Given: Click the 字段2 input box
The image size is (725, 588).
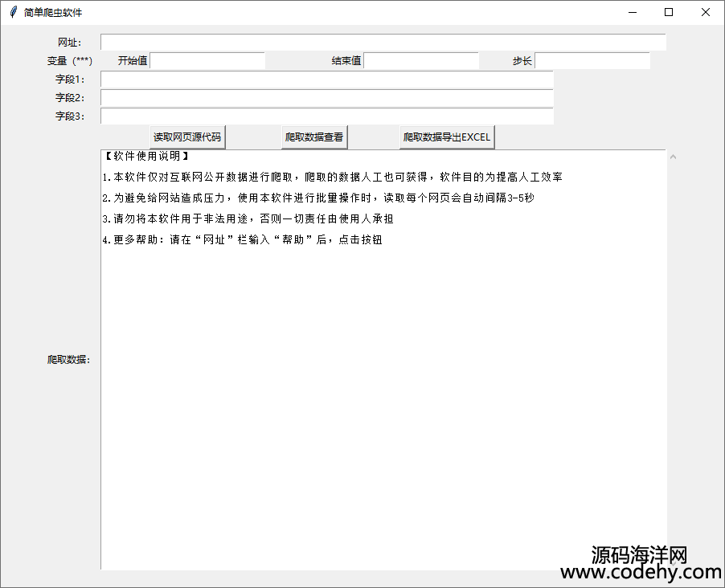Looking at the screenshot, I should (x=326, y=98).
